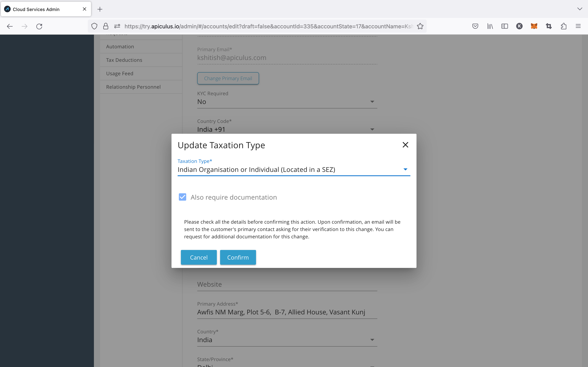Open Firefox application hamburger menu
The width and height of the screenshot is (588, 367).
[x=578, y=26]
